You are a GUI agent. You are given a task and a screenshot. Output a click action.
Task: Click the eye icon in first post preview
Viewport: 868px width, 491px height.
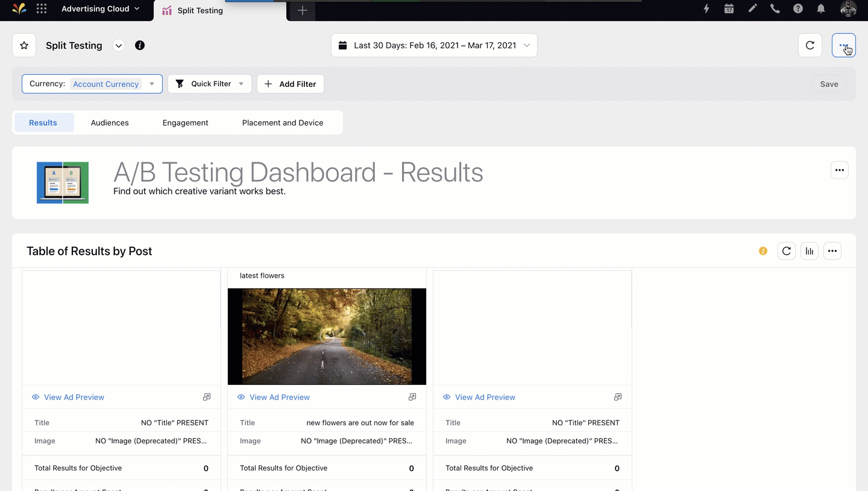point(36,397)
